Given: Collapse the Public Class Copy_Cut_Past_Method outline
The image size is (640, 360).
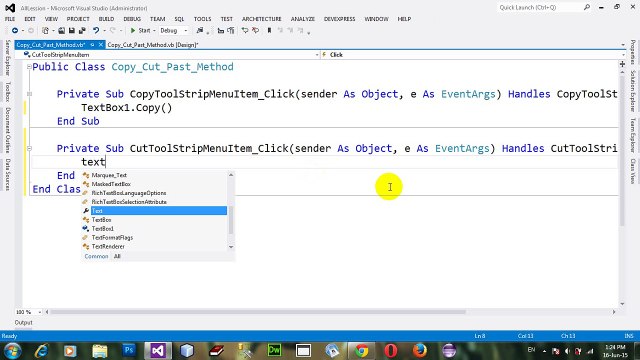Looking at the screenshot, I should point(29,67).
